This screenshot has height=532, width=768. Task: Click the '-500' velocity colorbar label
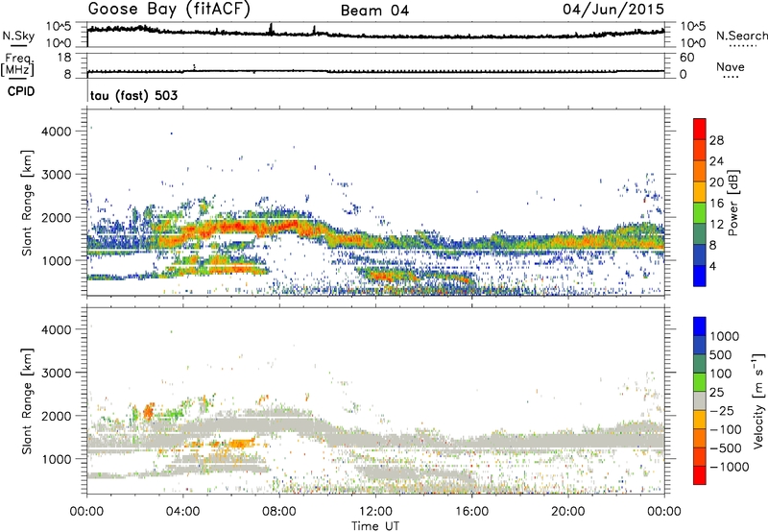(726, 448)
